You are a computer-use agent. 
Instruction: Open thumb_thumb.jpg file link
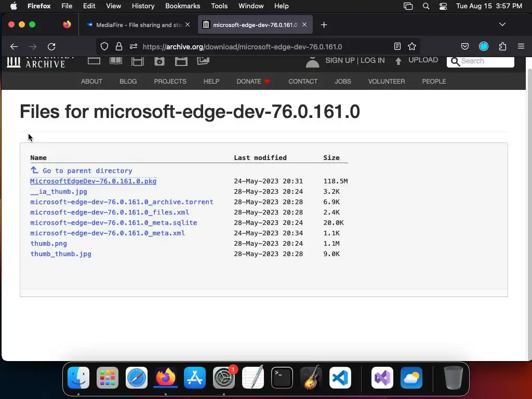61,254
